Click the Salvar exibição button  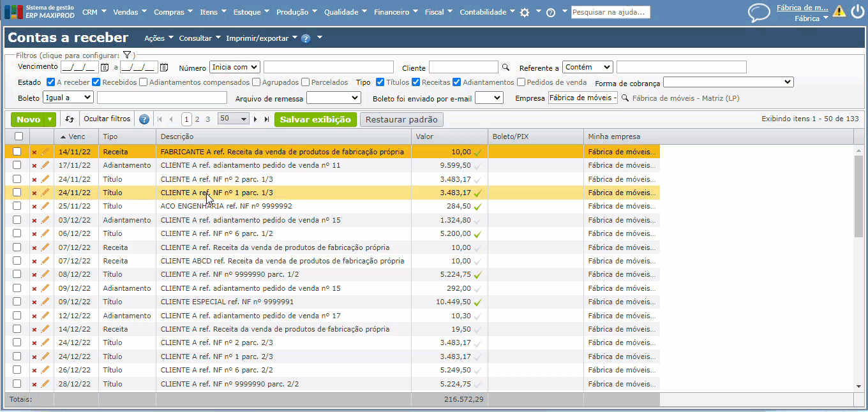click(315, 119)
